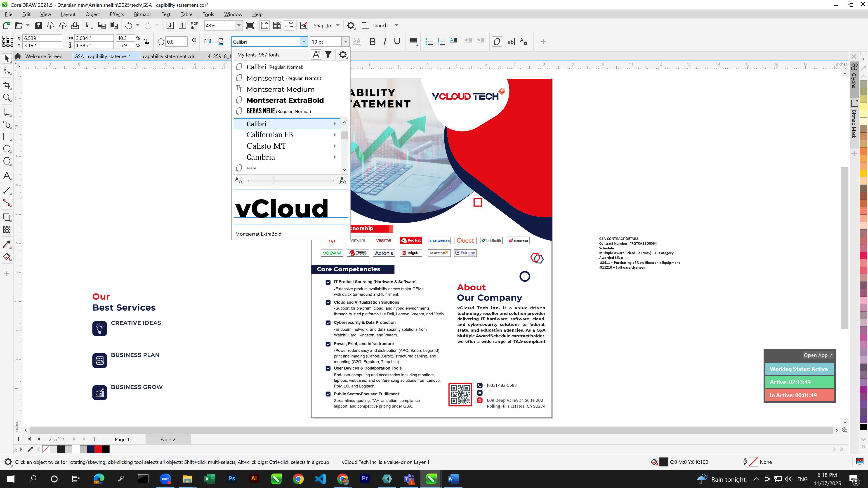Select the Drop Shadow tool
This screenshot has width=868, height=488.
[7, 217]
